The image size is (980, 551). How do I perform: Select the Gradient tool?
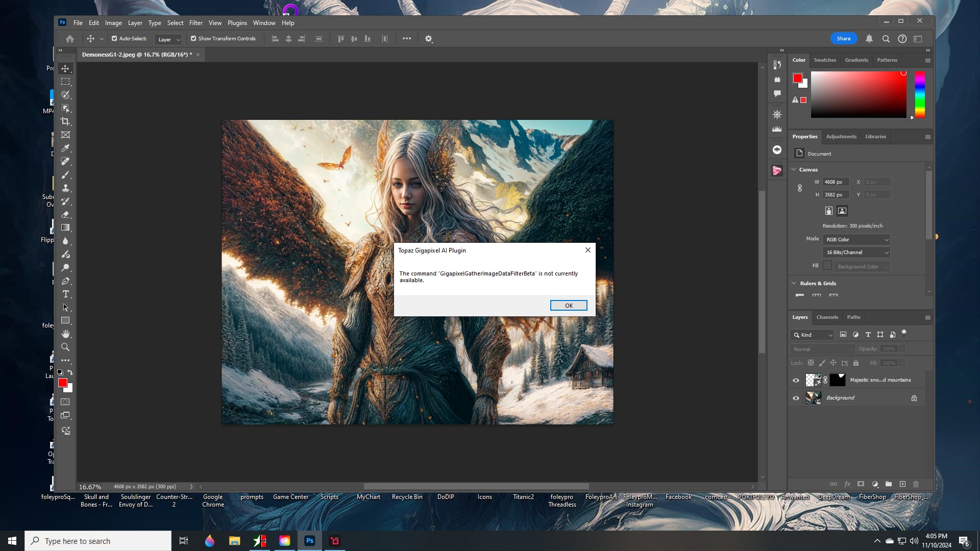click(x=65, y=228)
